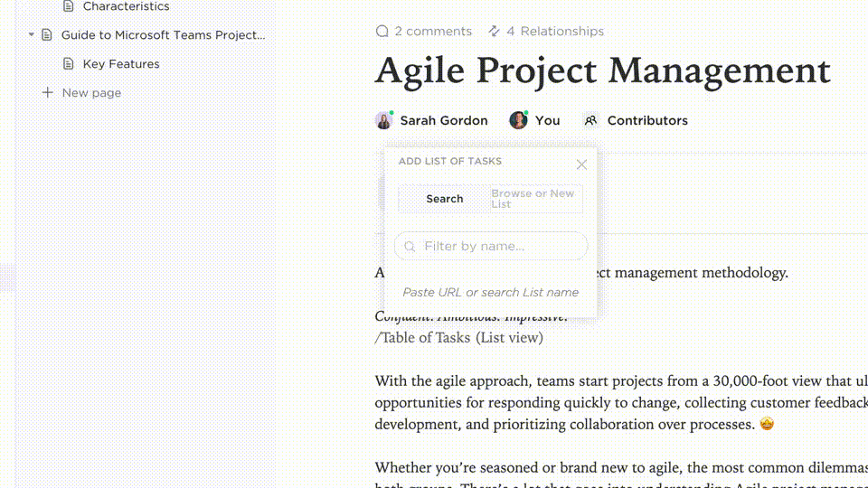Select the Search tab in popup
The width and height of the screenshot is (868, 488).
[x=445, y=199]
